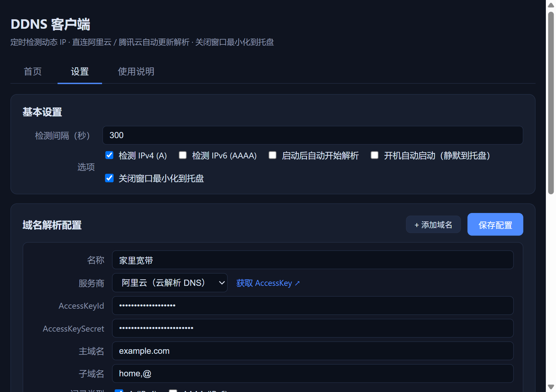Switch to the 首页 tab
Viewport: 556px width, 392px height.
[x=33, y=72]
